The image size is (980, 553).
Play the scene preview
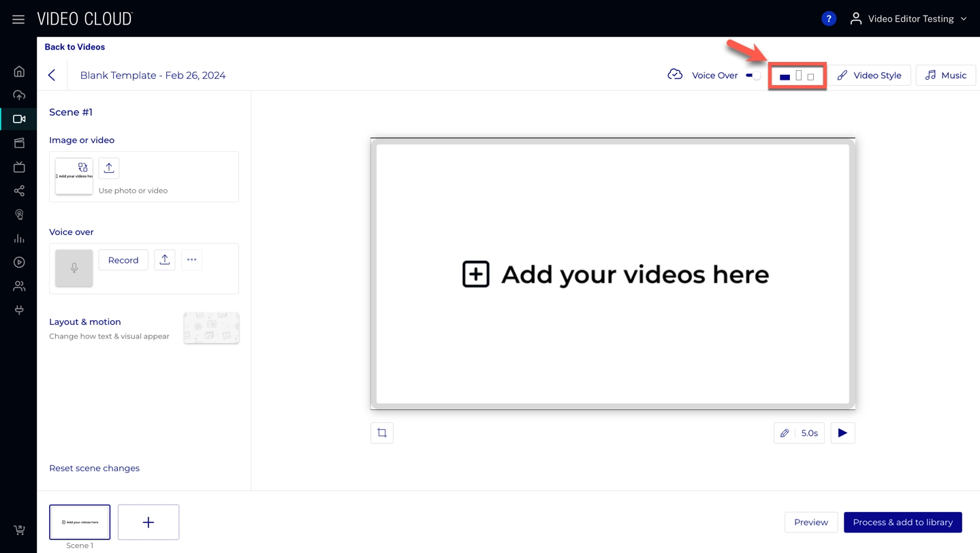click(x=842, y=433)
